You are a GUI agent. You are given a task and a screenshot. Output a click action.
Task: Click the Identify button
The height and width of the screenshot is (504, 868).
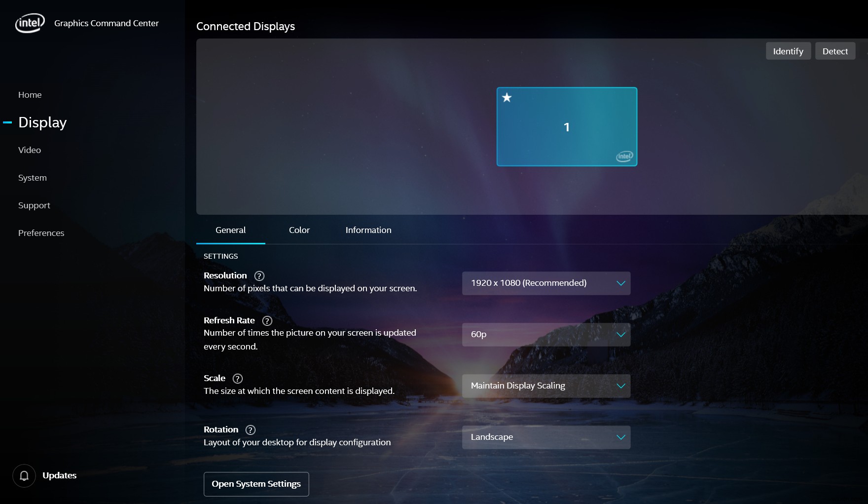(x=788, y=51)
